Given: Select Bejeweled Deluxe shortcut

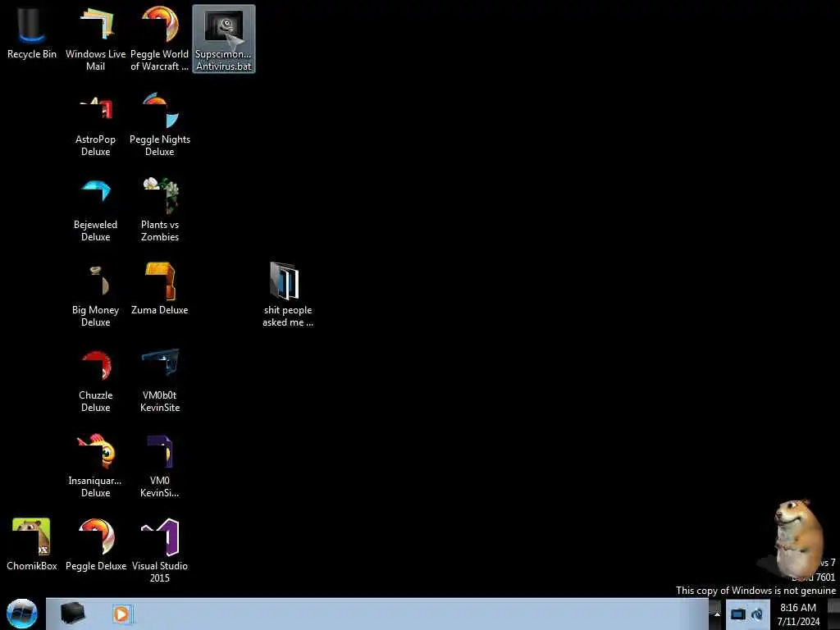Looking at the screenshot, I should [95, 210].
